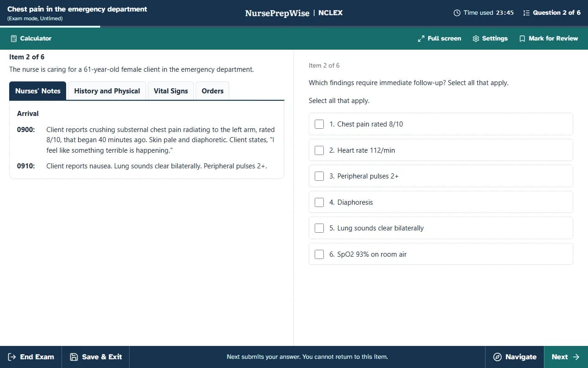The image size is (588, 368).
Task: Open the History and Physical tab
Action: point(107,91)
